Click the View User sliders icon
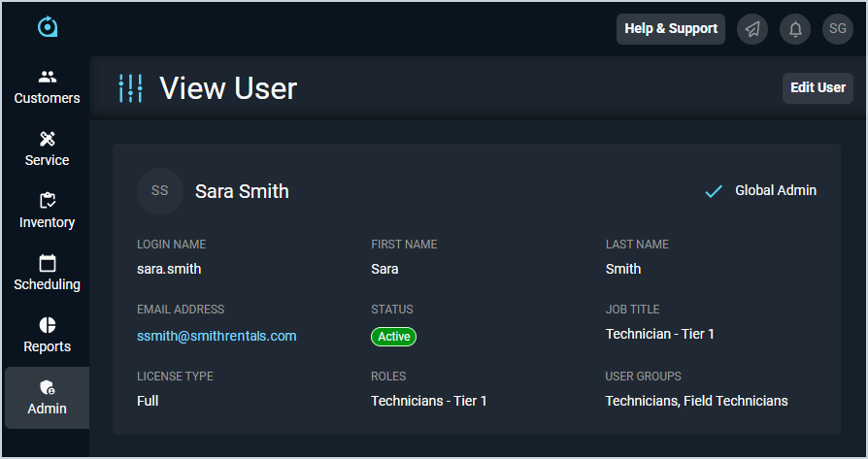Viewport: 868px width, 459px height. tap(130, 88)
